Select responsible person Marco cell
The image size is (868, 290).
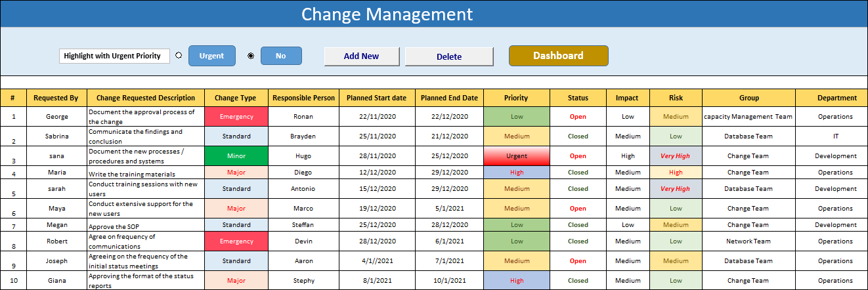pos(303,209)
